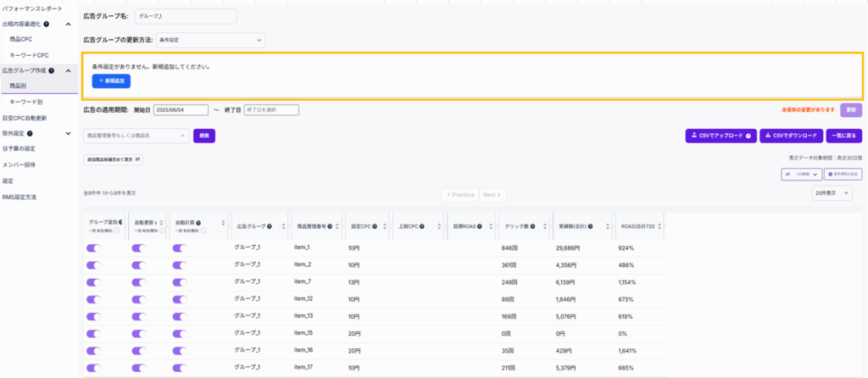868x378 pixels.
Task: Open 表示項目の設定 gear button
Action: pyautogui.click(x=843, y=174)
